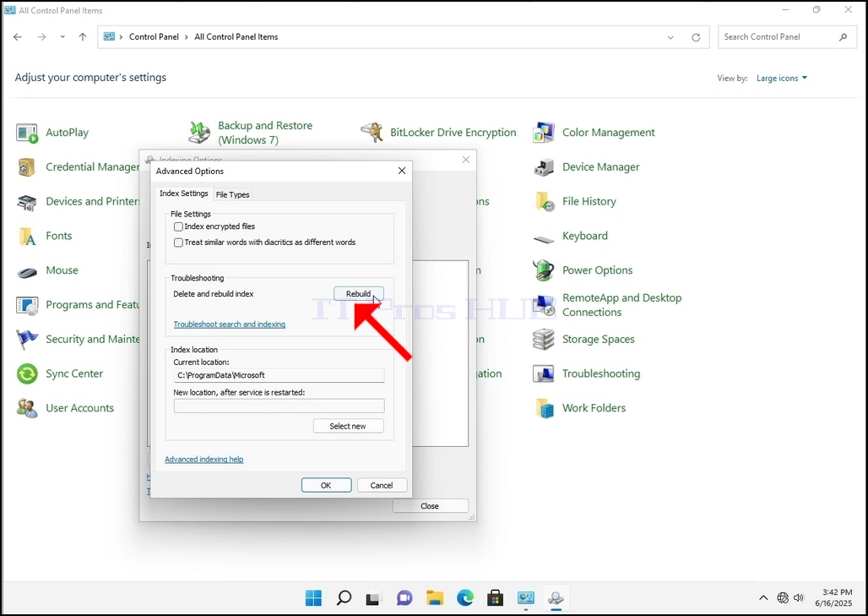Go up one level with the Up arrow
868x616 pixels.
(x=83, y=37)
